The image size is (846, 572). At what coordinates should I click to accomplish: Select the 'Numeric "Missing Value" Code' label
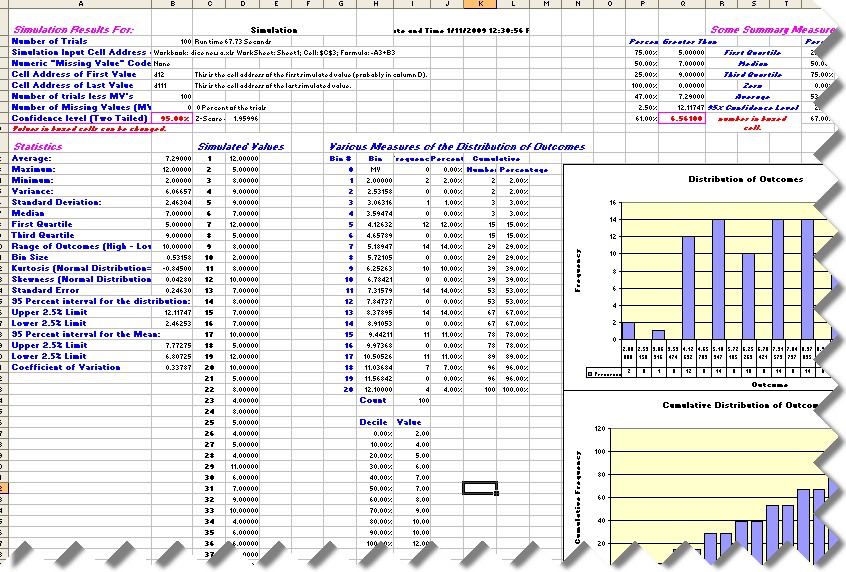[81, 63]
